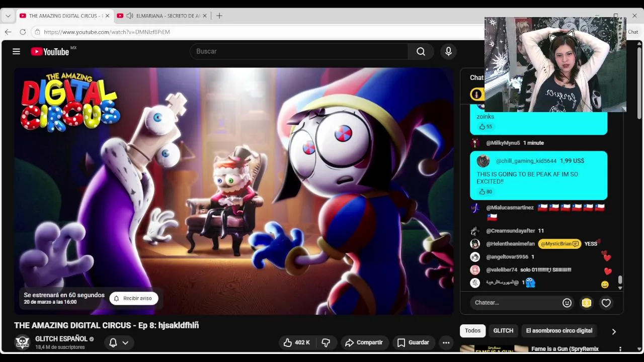The image size is (644, 362).
Task: Open GLITCH ESPAÑOL channel avatar
Action: tap(22, 342)
